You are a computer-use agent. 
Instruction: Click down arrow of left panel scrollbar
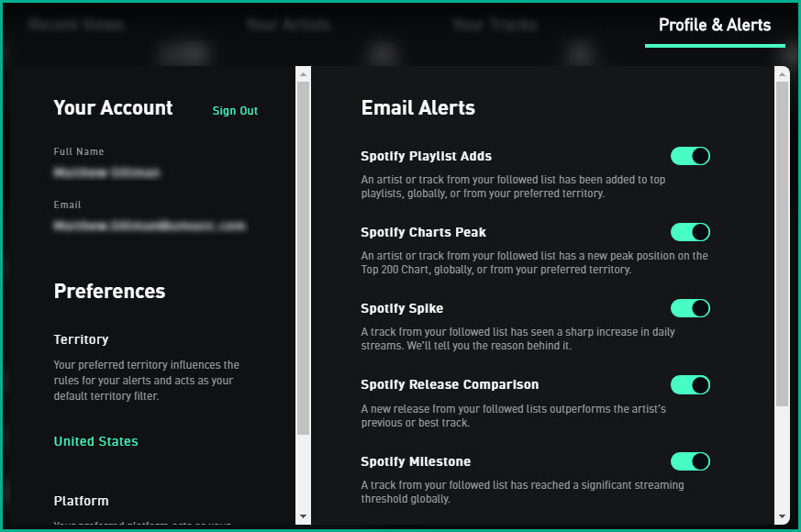pyautogui.click(x=303, y=516)
